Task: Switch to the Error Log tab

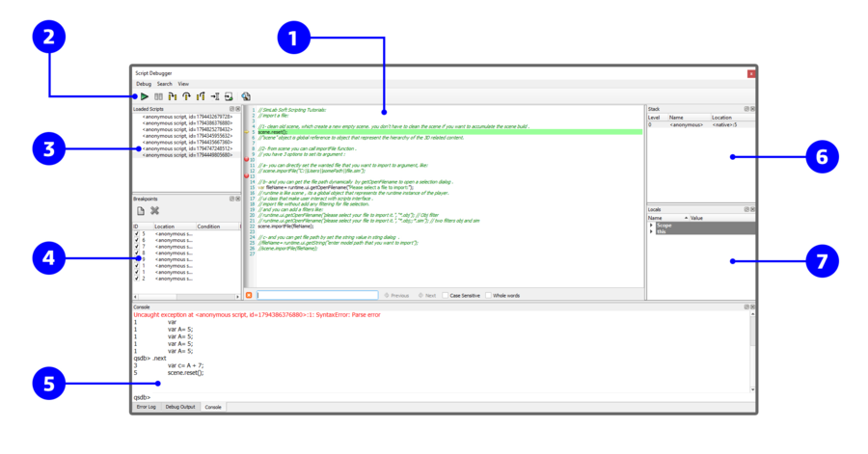Action: (x=146, y=407)
